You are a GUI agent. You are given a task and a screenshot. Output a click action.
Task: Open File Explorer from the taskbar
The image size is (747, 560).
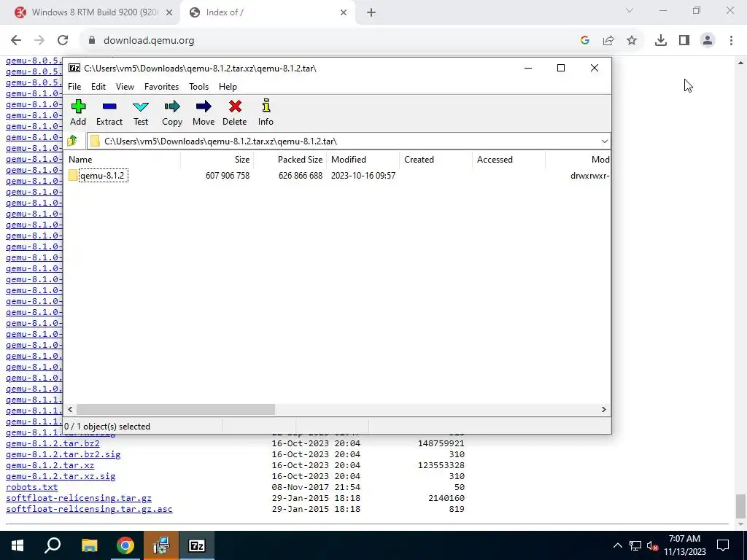[89, 545]
